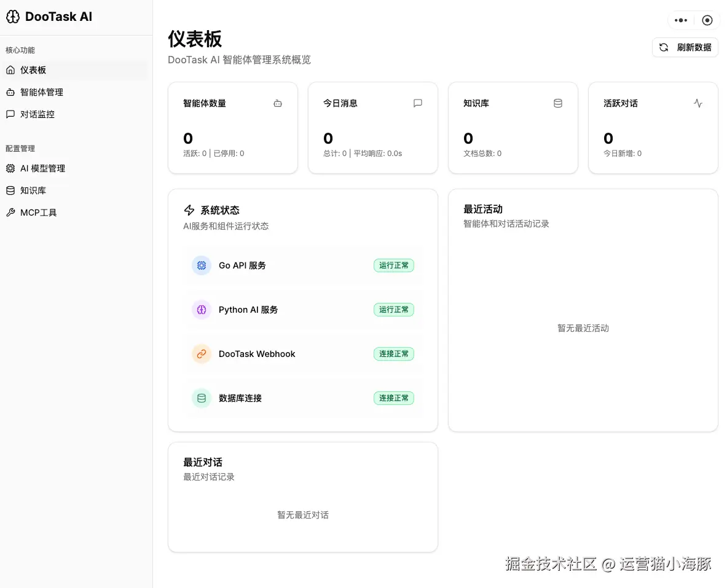This screenshot has height=588, width=727.
Task: Click the 仪表板 page title
Action: click(195, 39)
